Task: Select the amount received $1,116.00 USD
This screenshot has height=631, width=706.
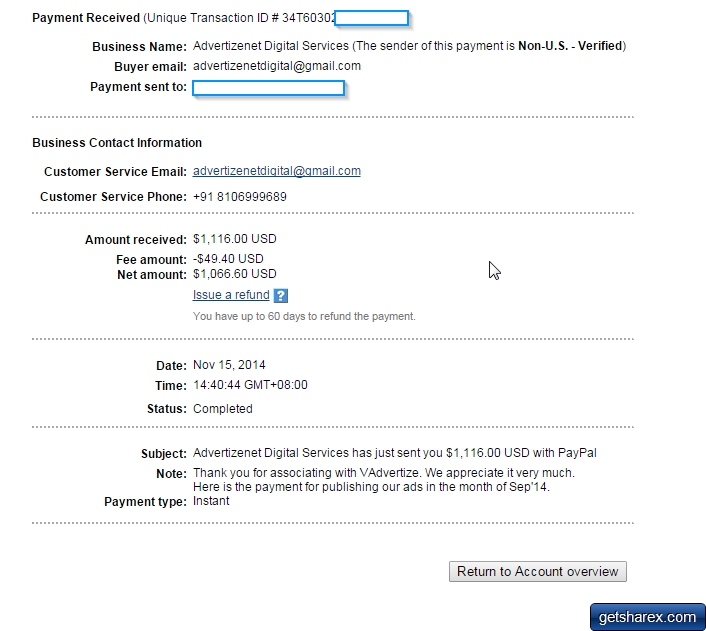Action: [x=235, y=239]
